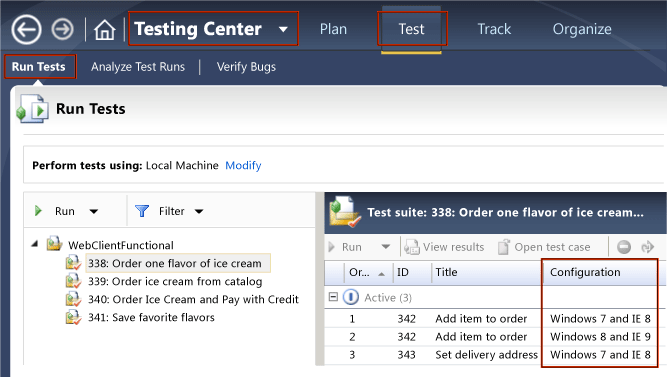This screenshot has width=667, height=377.
Task: Go back with the back arrow button
Action: (26, 30)
